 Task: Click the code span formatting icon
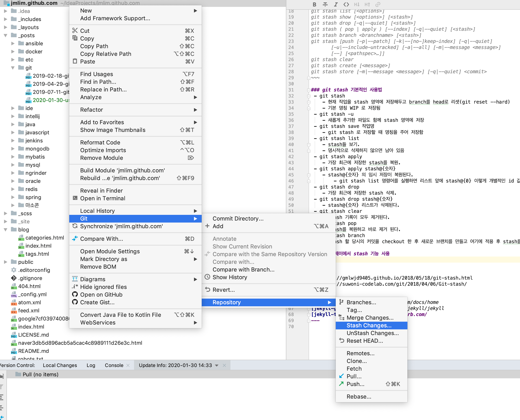346,4
